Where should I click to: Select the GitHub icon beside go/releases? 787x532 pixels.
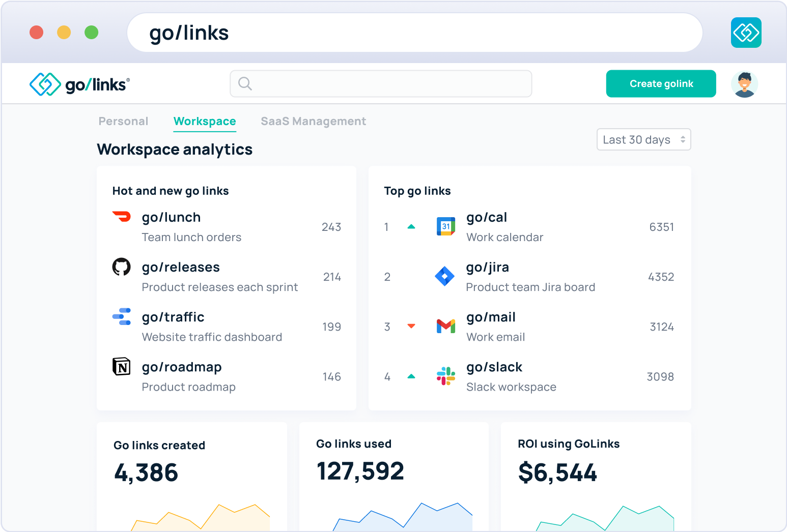coord(122,267)
